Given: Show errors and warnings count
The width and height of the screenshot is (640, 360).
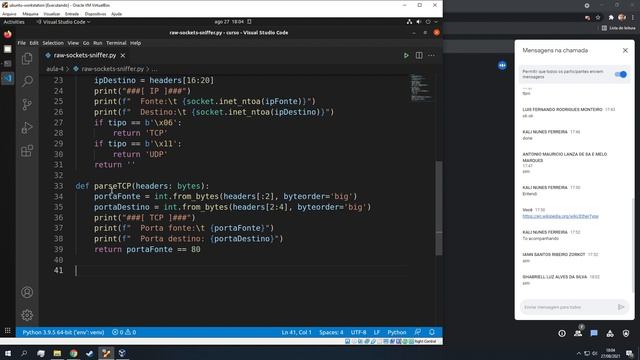Looking at the screenshot, I should click(124, 332).
